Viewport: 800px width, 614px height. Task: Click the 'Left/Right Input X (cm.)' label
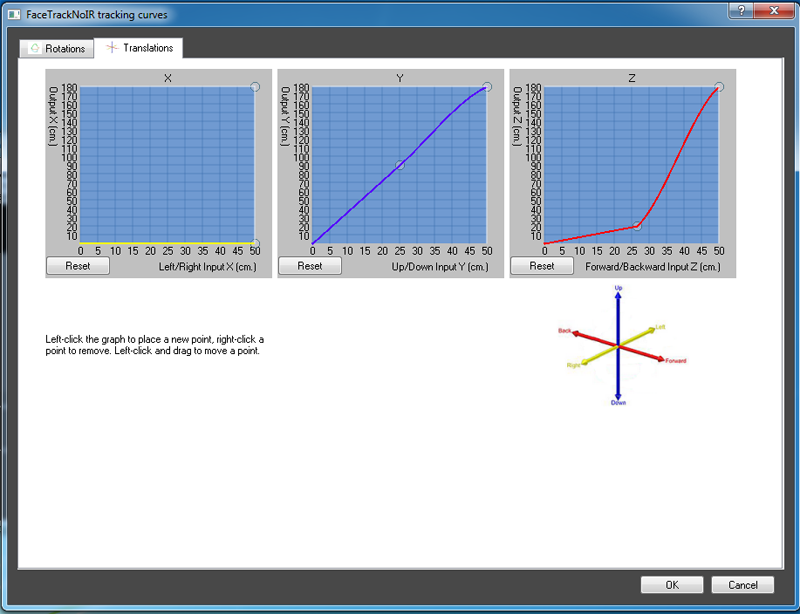coord(208,266)
